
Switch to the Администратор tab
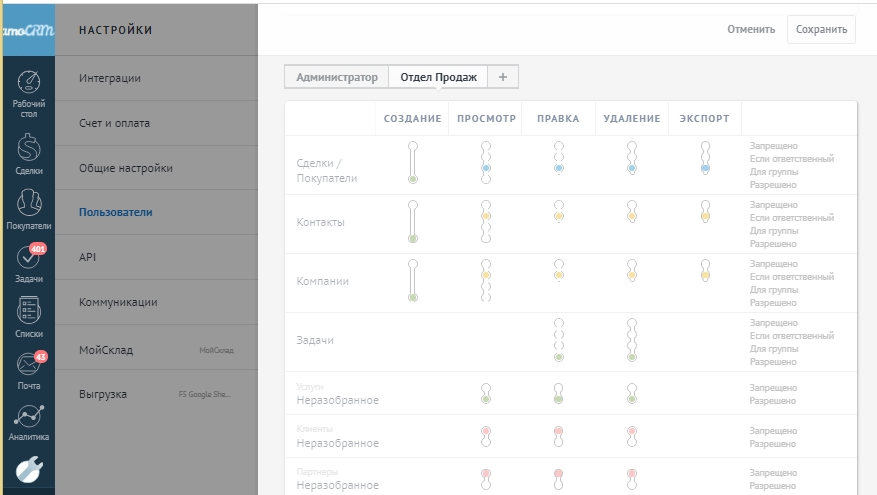pyautogui.click(x=336, y=77)
